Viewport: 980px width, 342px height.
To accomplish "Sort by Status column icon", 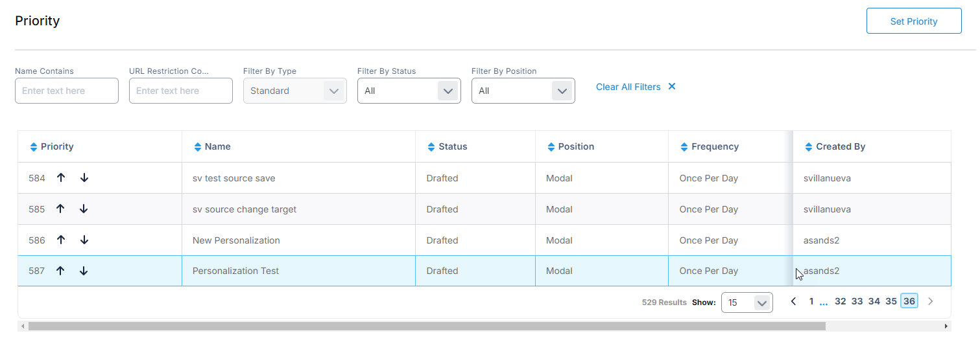I will (431, 147).
